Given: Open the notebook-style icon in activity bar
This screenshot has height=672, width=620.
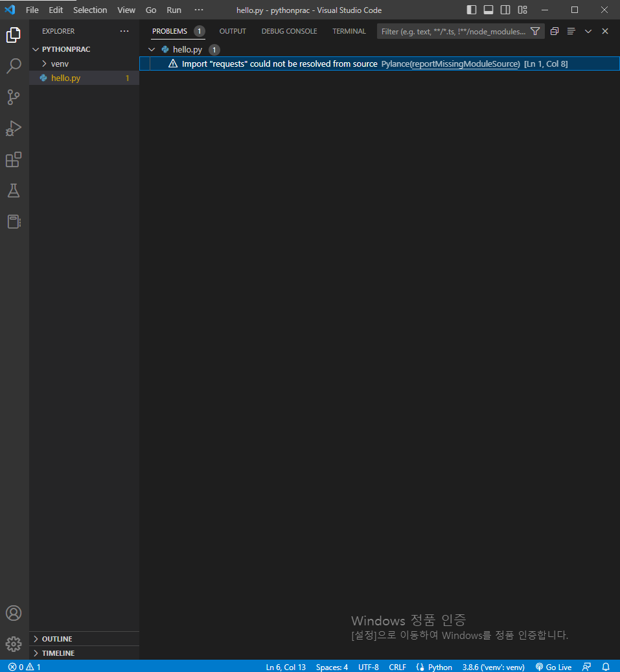Looking at the screenshot, I should pos(14,222).
